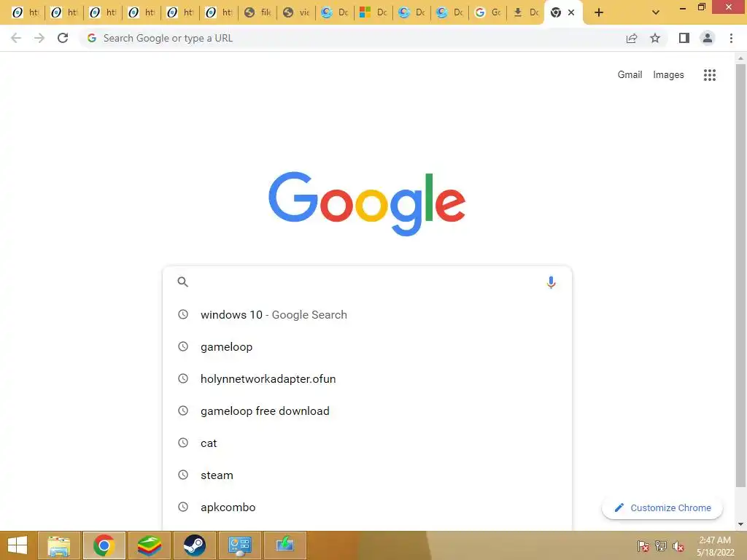Click Chrome icon in taskbar

click(x=104, y=545)
